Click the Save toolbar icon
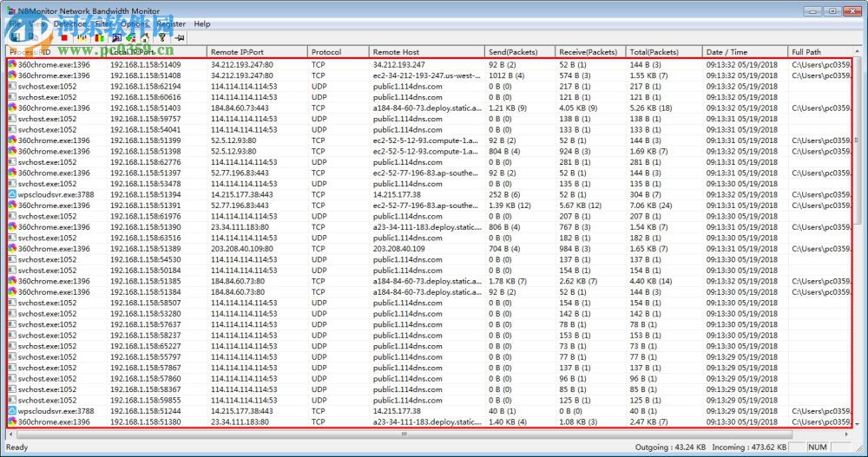This screenshot has width=868, height=457. pyautogui.click(x=16, y=37)
